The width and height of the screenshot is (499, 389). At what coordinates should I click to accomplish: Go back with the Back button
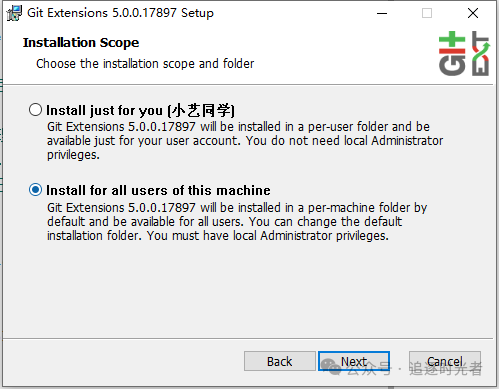[280, 361]
